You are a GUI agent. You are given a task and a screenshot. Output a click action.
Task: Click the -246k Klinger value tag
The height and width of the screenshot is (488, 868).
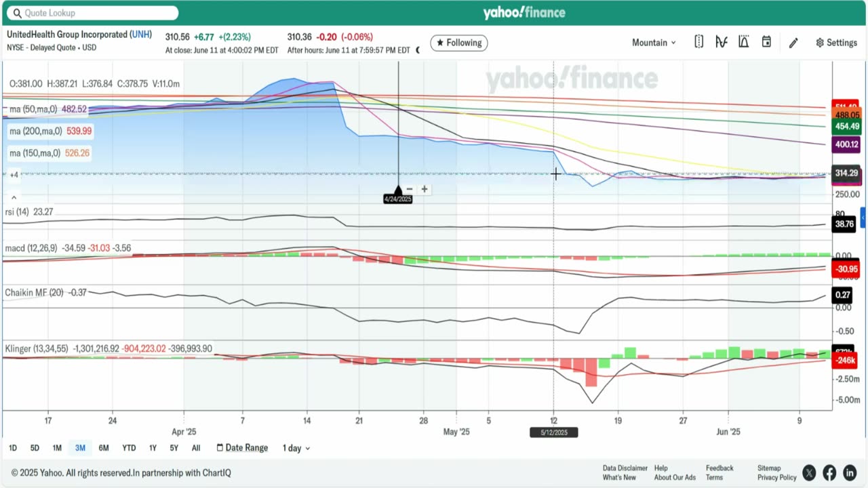pos(844,361)
